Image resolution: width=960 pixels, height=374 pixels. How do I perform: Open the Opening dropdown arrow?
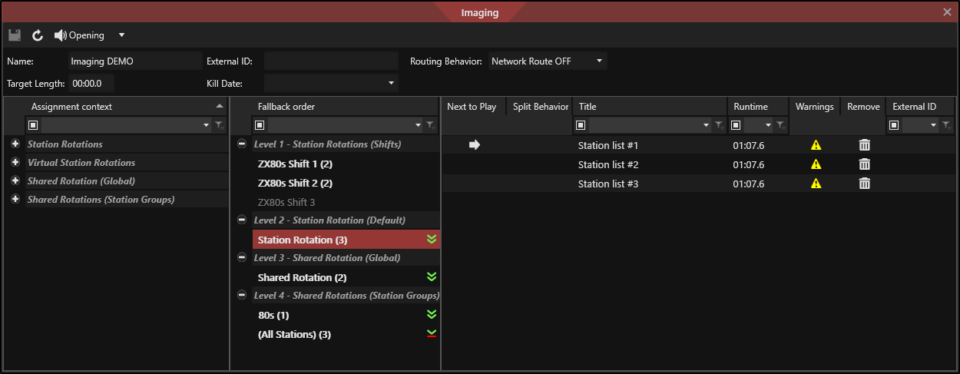121,36
